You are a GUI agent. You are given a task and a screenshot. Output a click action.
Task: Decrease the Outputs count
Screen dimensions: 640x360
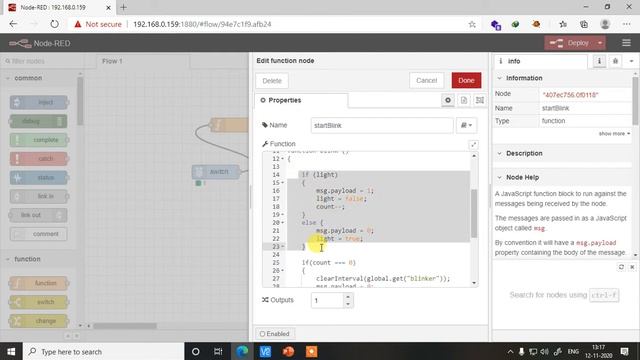tap(348, 304)
